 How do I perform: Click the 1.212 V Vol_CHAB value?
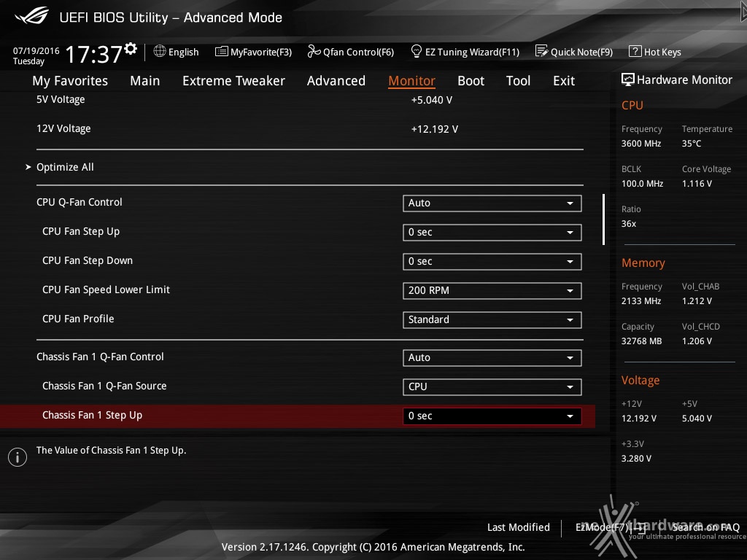coord(697,301)
